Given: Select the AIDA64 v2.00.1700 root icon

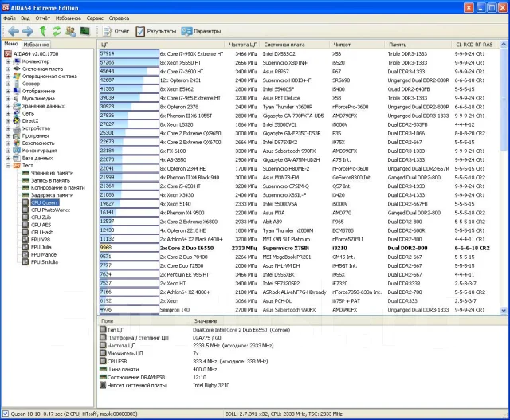Looking at the screenshot, I should pos(8,53).
